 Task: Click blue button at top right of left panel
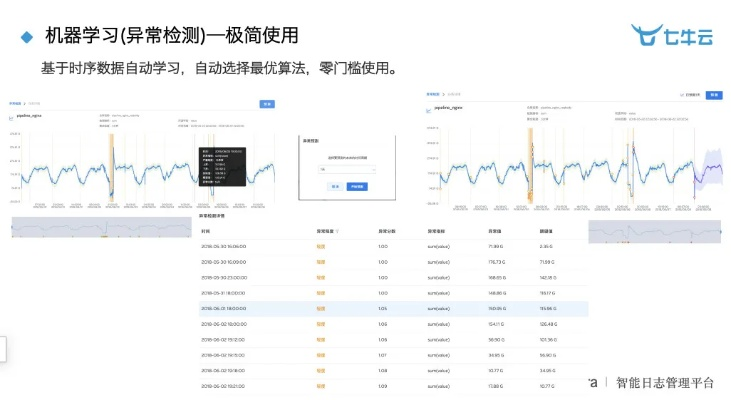click(x=267, y=103)
